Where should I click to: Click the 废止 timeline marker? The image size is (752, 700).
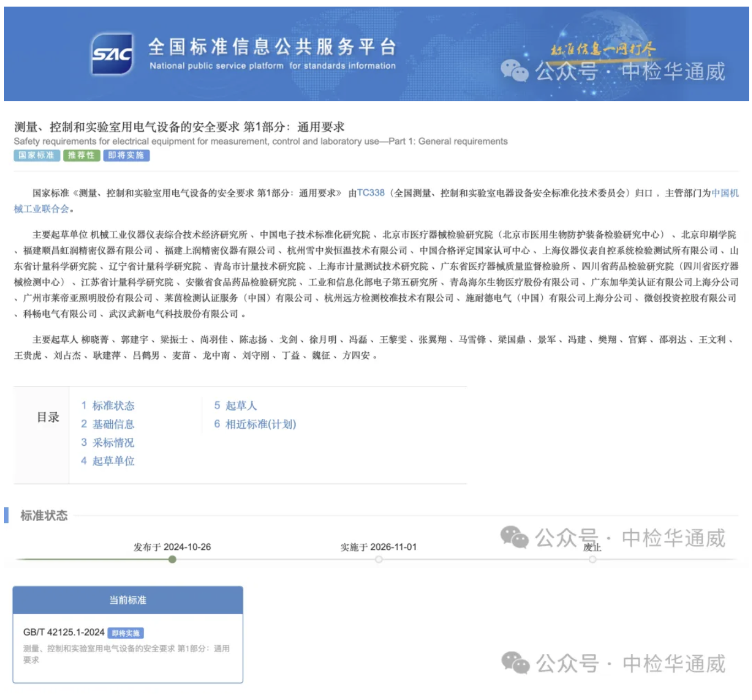[592, 560]
